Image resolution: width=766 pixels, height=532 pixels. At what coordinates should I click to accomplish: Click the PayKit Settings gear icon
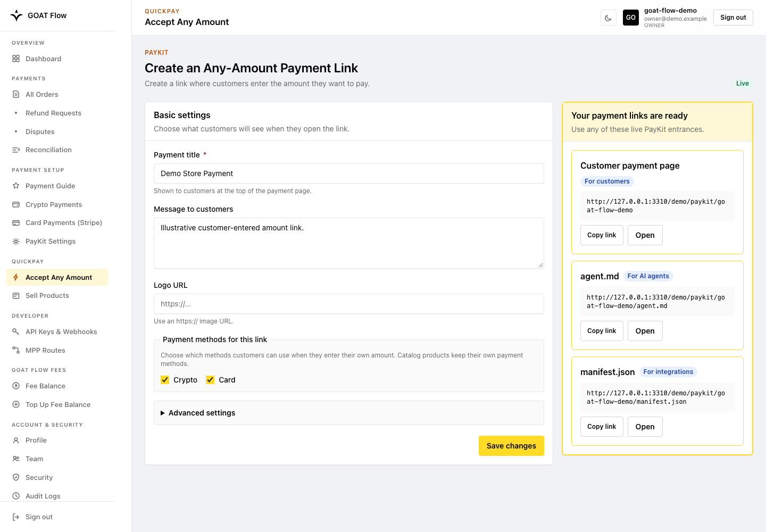[16, 242]
